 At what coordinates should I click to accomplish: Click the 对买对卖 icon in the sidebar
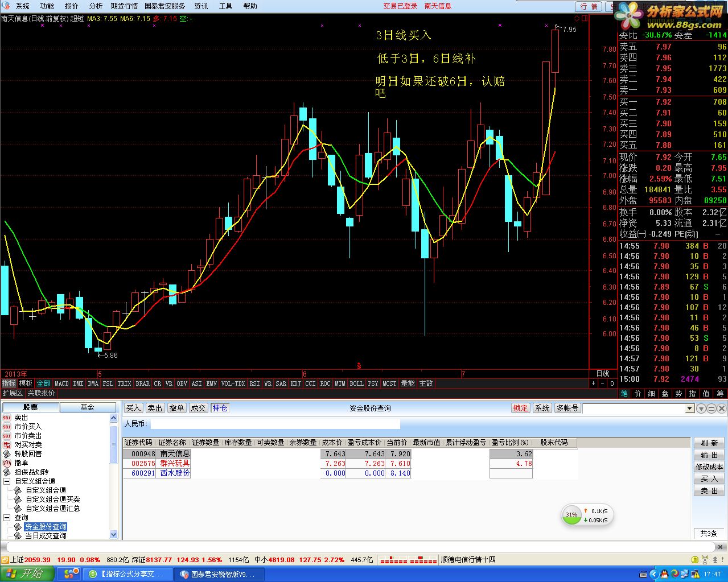click(7, 445)
